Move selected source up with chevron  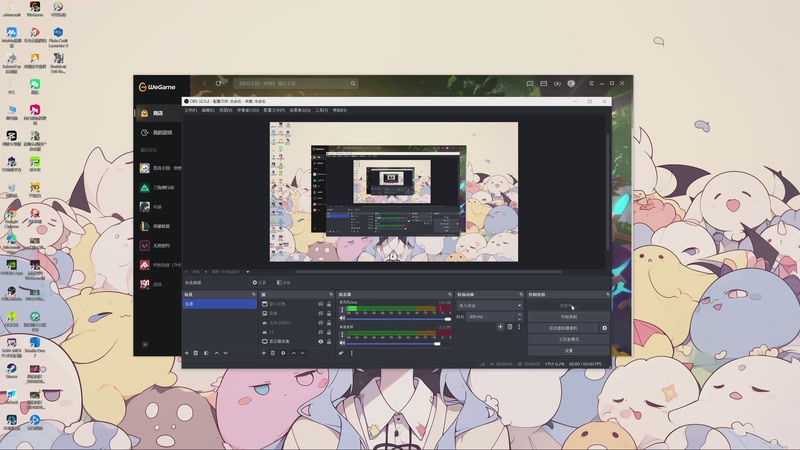(x=294, y=353)
